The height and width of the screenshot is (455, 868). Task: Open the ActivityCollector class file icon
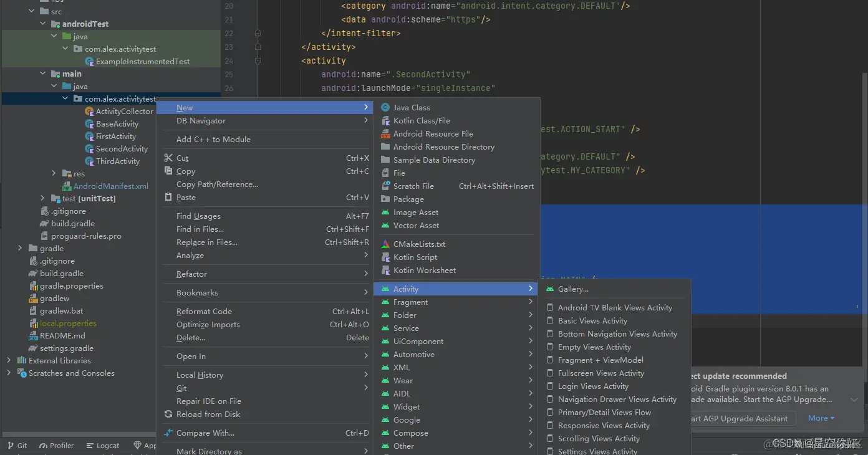tap(89, 112)
